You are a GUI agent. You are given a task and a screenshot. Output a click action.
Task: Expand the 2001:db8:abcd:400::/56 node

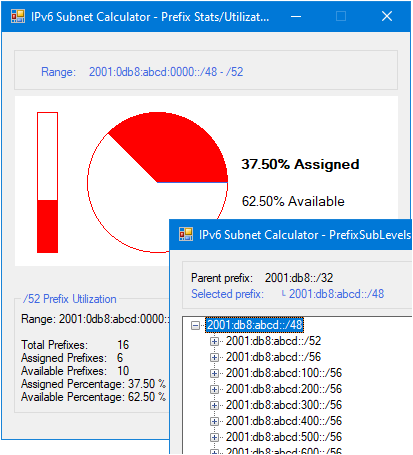pyautogui.click(x=214, y=421)
